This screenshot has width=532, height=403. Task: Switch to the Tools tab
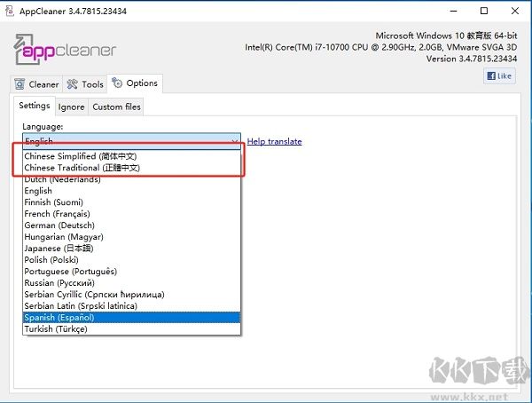86,84
